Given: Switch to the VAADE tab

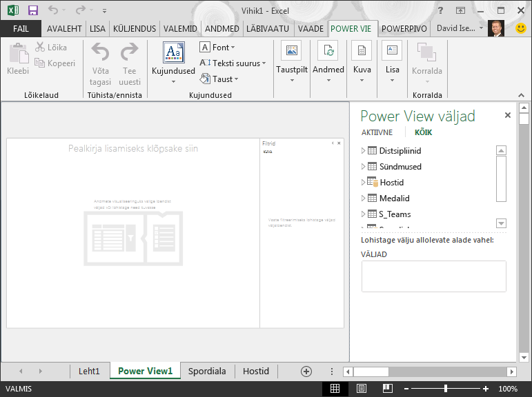Looking at the screenshot, I should point(311,29).
